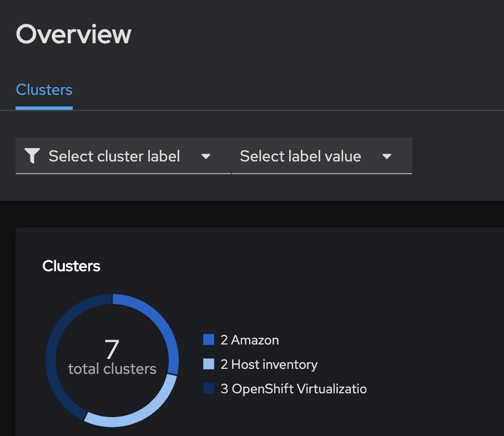Viewport: 504px width, 436px height.
Task: Click the filter funnel icon
Action: pos(33,156)
